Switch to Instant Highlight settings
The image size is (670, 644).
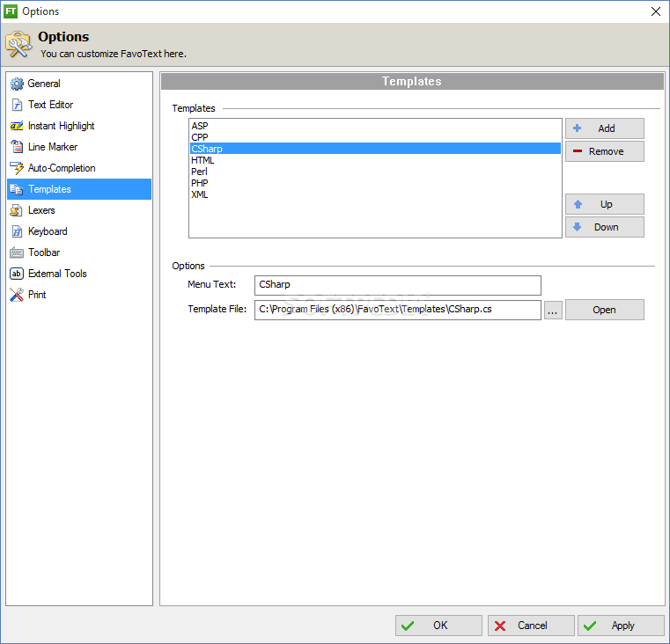[79, 126]
